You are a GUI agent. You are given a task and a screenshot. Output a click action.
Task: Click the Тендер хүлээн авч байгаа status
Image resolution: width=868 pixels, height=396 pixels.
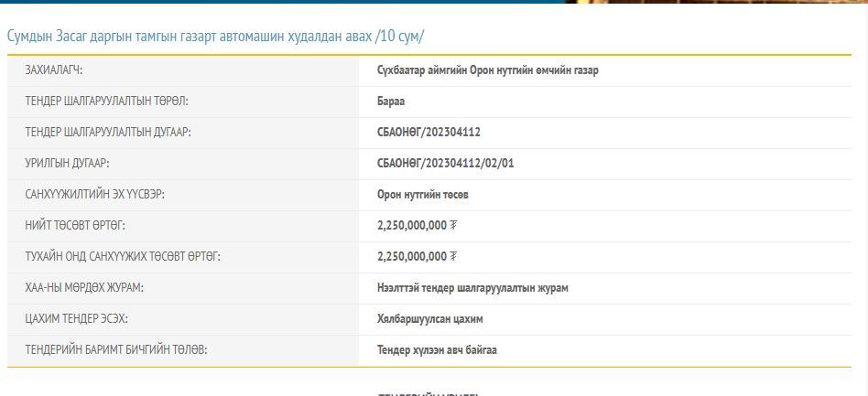(437, 350)
